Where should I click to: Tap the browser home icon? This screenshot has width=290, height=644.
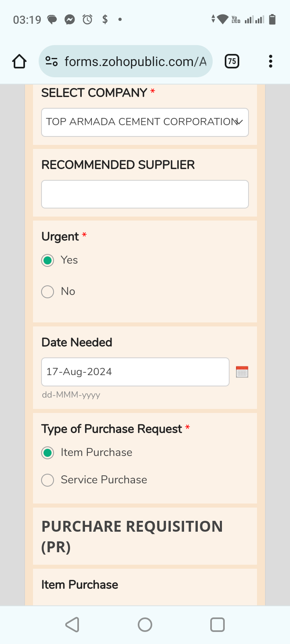(19, 62)
